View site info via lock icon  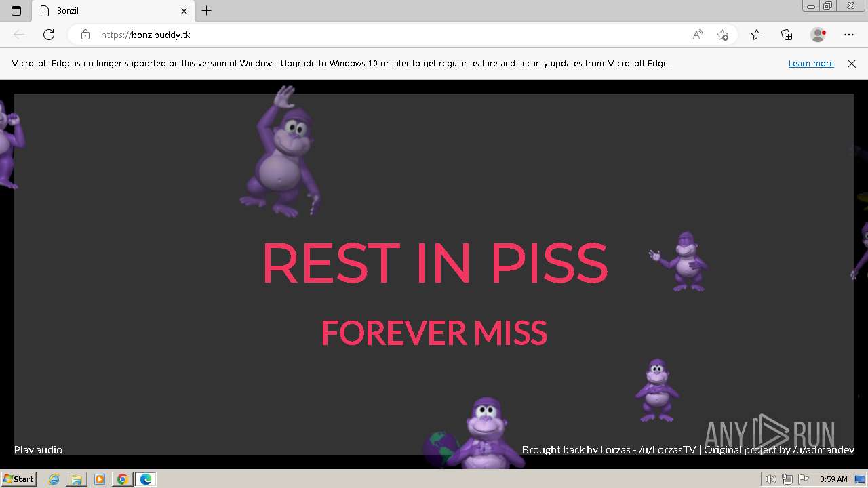[85, 35]
